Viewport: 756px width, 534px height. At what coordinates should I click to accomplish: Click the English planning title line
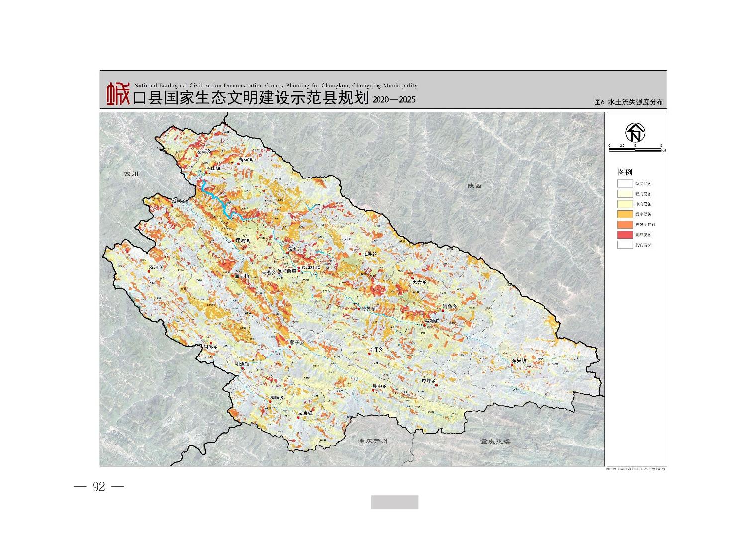point(276,86)
